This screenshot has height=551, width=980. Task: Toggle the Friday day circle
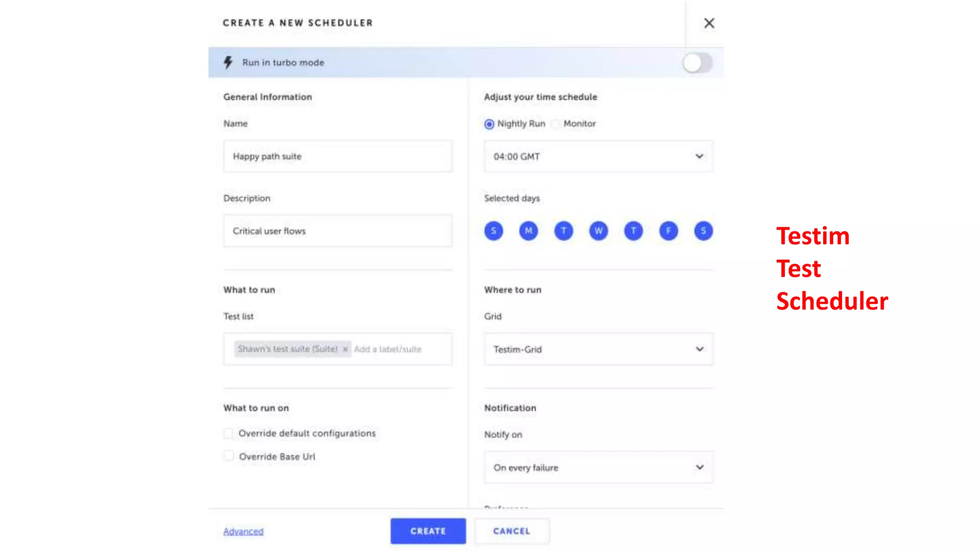point(668,231)
